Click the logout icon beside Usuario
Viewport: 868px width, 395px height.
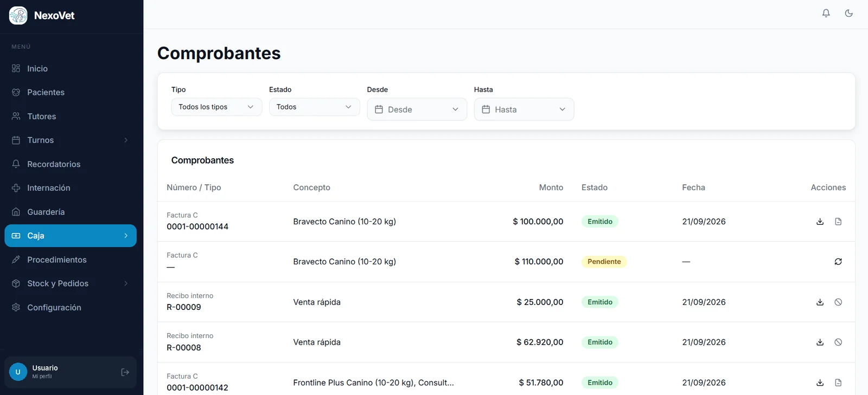pyautogui.click(x=125, y=372)
